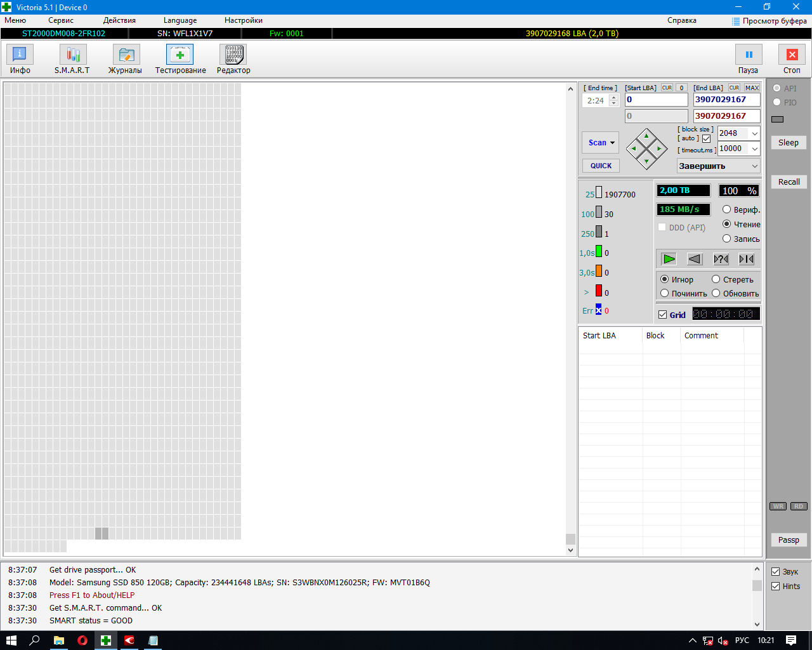Open the Настройки menu
Screen dimensions: 812x650
click(243, 20)
